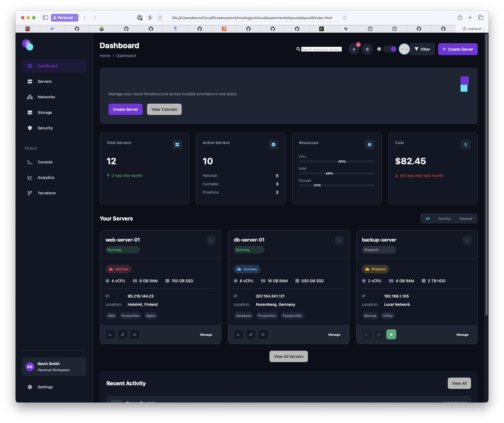The height and width of the screenshot is (423, 504).
Task: Open the notifications bell icon
Action: (x=354, y=49)
